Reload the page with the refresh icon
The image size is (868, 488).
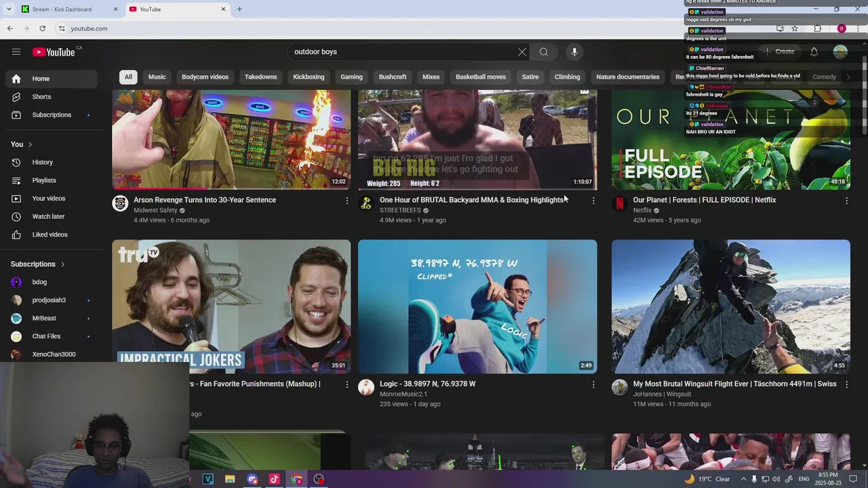pos(42,28)
